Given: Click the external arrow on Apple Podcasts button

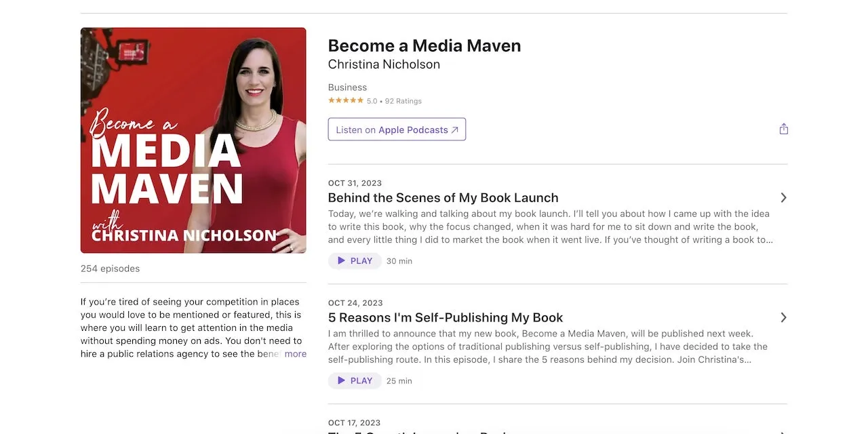Looking at the screenshot, I should (455, 130).
